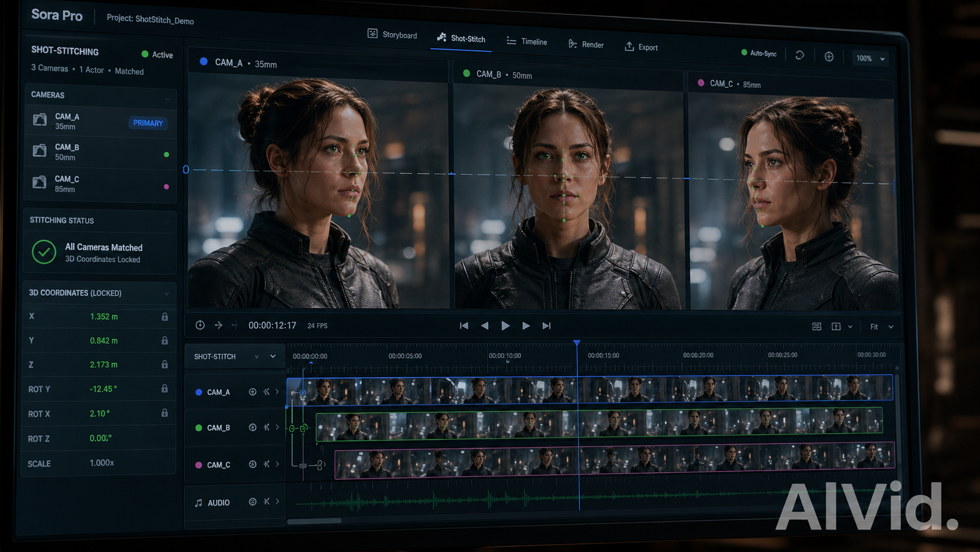Screen dimensions: 980x552
Task: Click the cut icon on CAM_B track
Action: tap(267, 428)
